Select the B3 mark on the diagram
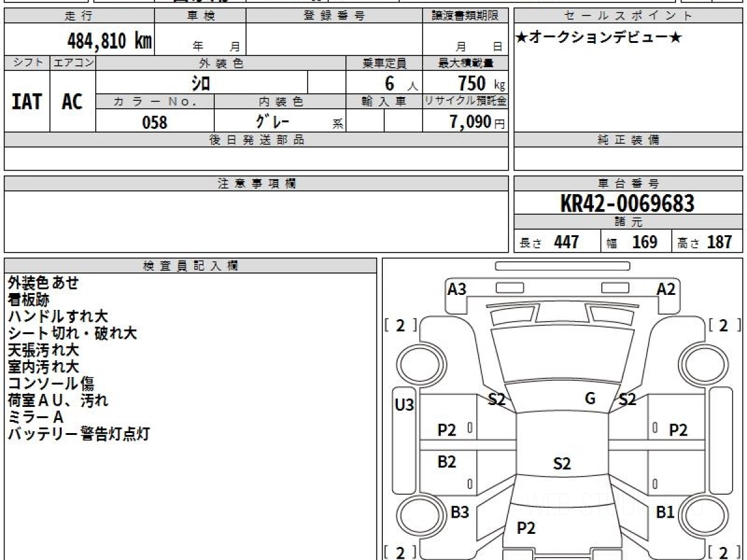 tap(459, 512)
